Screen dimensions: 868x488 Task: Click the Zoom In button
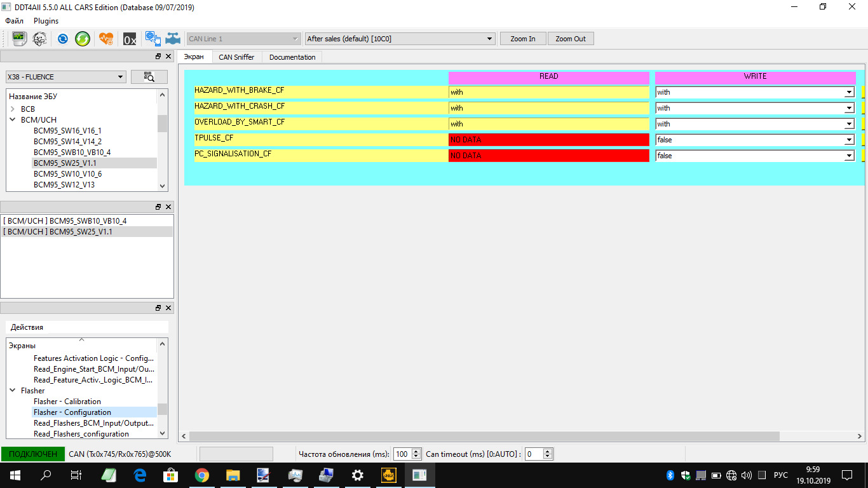523,39
